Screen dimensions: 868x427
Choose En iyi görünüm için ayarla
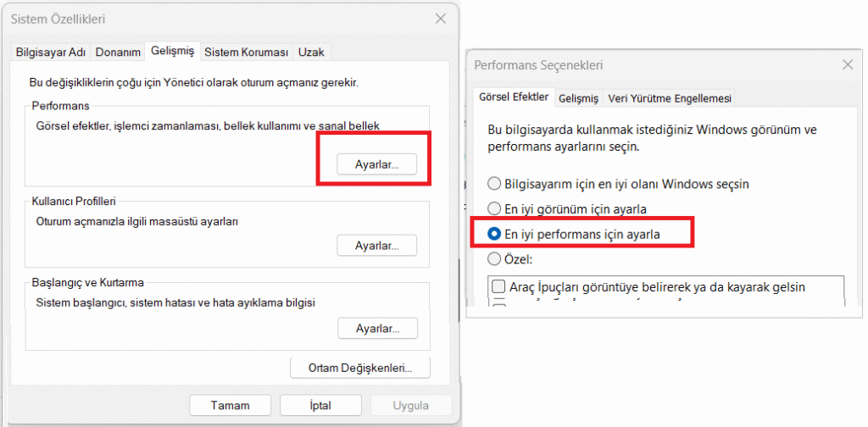567,209
